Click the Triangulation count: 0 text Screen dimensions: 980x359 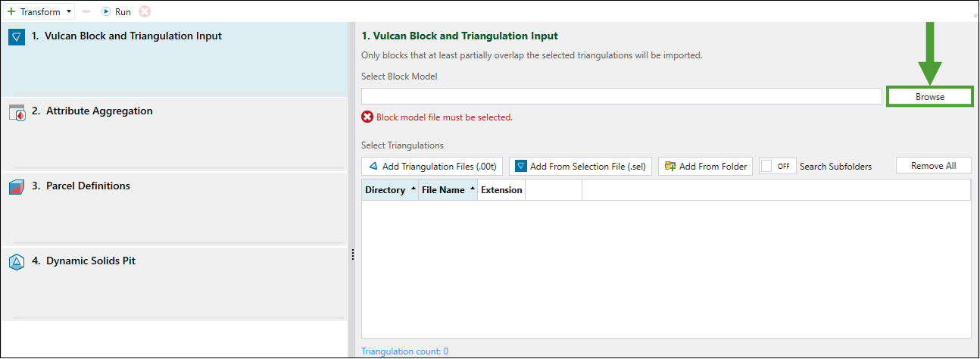click(x=404, y=351)
